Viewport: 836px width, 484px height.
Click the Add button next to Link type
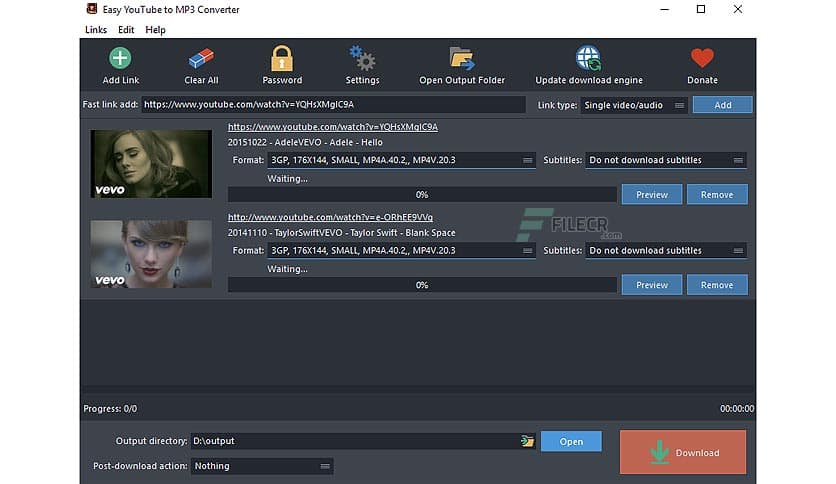(x=722, y=105)
